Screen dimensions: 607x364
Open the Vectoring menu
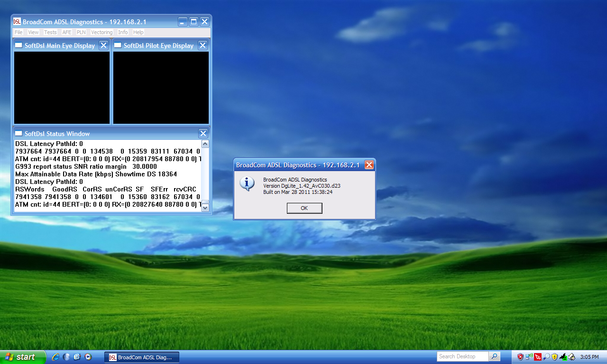tap(102, 32)
